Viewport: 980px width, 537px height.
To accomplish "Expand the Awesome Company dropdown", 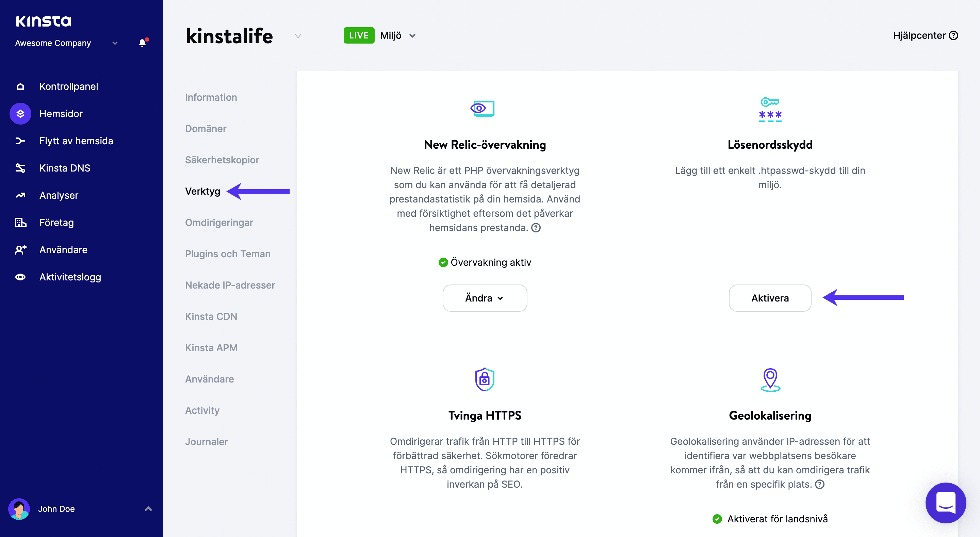I will 115,43.
